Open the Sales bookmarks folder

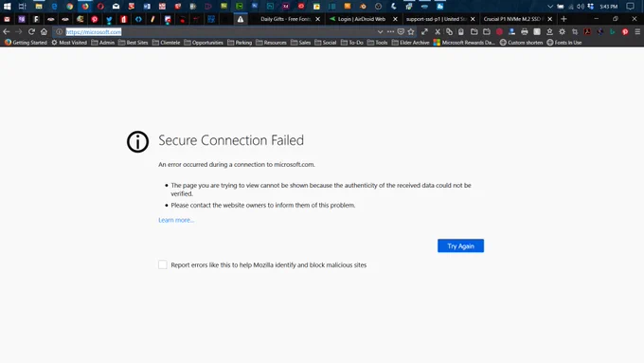300,43
